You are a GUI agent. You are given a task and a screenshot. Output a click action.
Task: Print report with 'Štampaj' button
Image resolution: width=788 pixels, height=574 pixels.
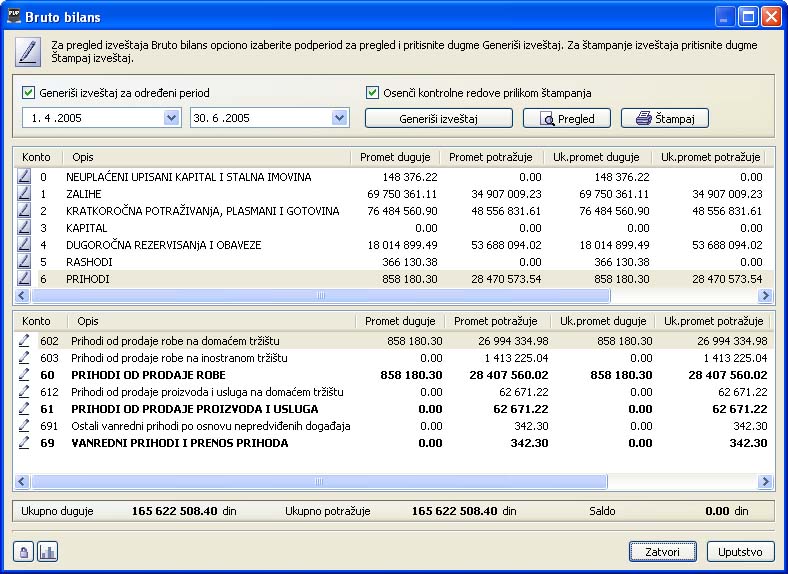[x=664, y=119]
